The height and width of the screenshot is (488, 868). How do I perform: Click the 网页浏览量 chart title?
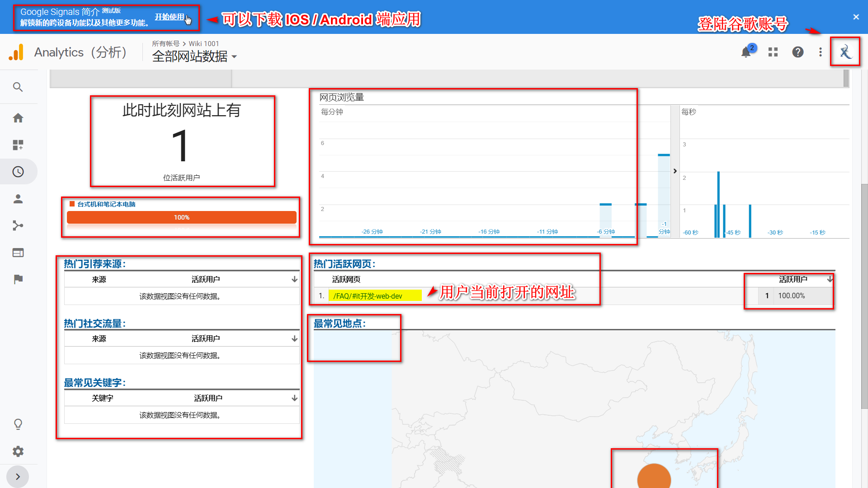[x=342, y=97]
